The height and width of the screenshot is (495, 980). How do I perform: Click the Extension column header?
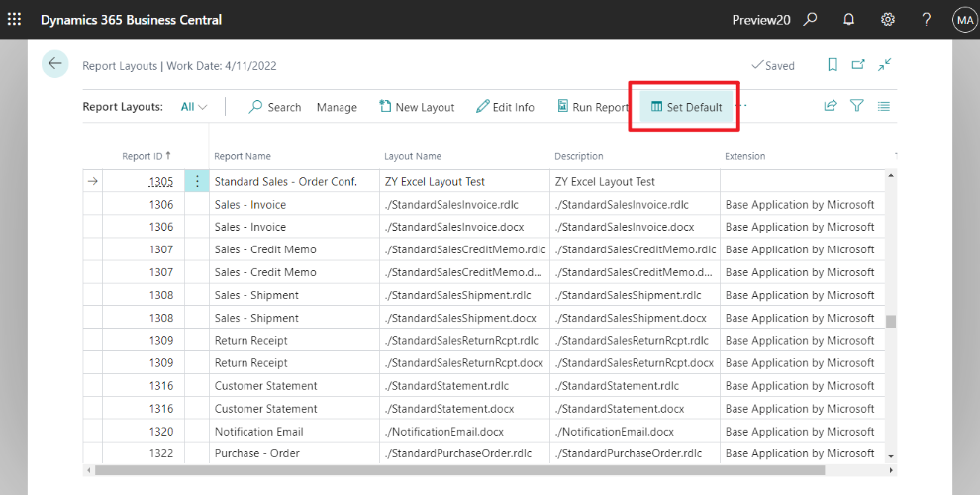pos(745,156)
